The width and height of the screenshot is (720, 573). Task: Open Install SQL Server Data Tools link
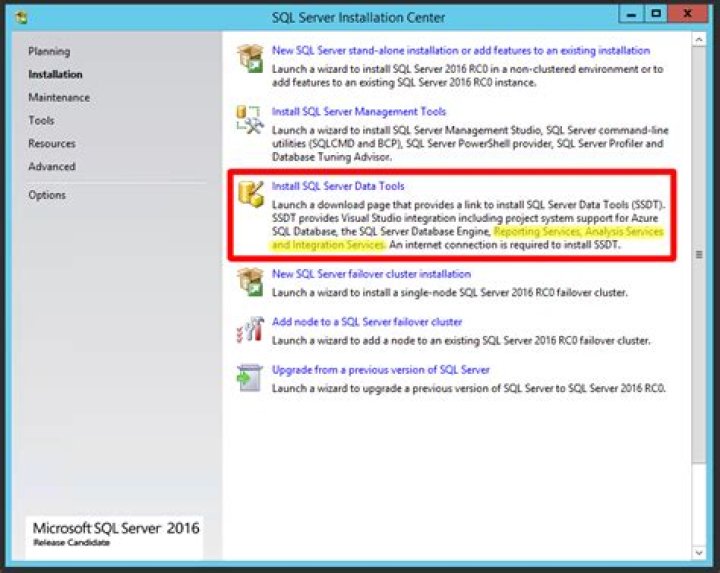click(x=338, y=186)
